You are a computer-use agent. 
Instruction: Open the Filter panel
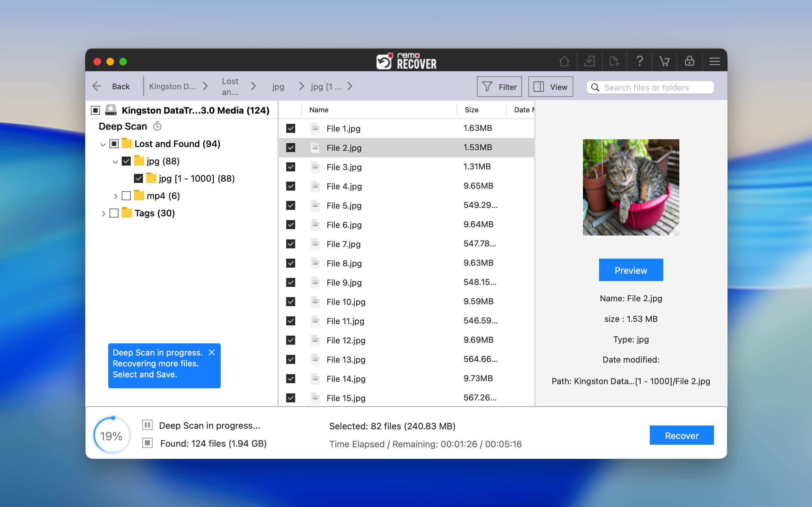[x=499, y=87]
